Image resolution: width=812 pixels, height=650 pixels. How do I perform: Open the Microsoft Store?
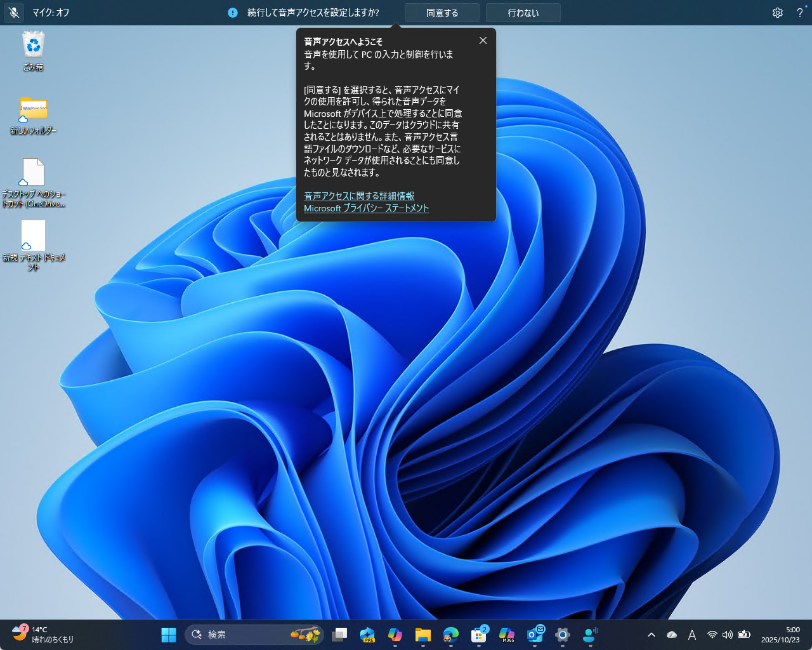(478, 634)
